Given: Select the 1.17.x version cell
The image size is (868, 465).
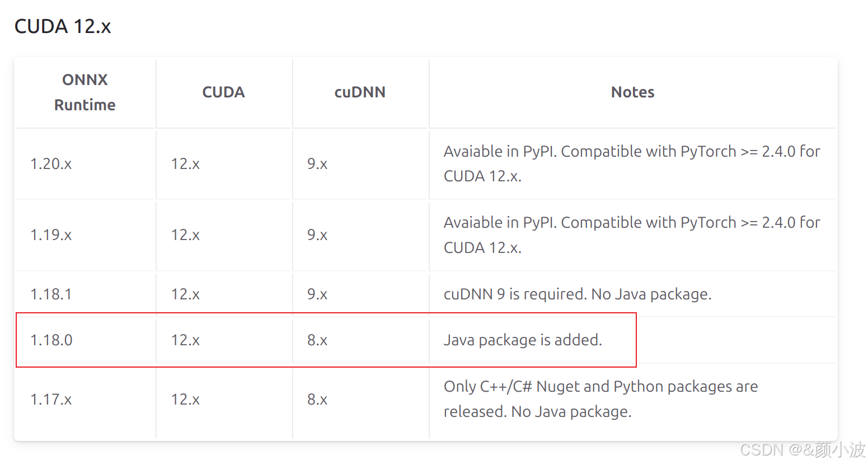Looking at the screenshot, I should point(51,399).
